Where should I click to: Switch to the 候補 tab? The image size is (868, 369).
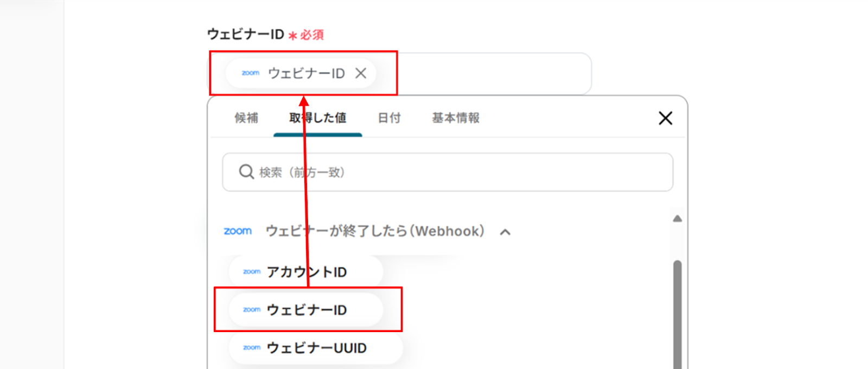click(246, 118)
